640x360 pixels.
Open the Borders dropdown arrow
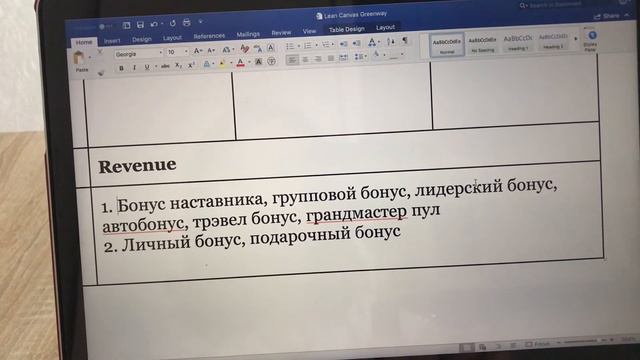pos(402,54)
